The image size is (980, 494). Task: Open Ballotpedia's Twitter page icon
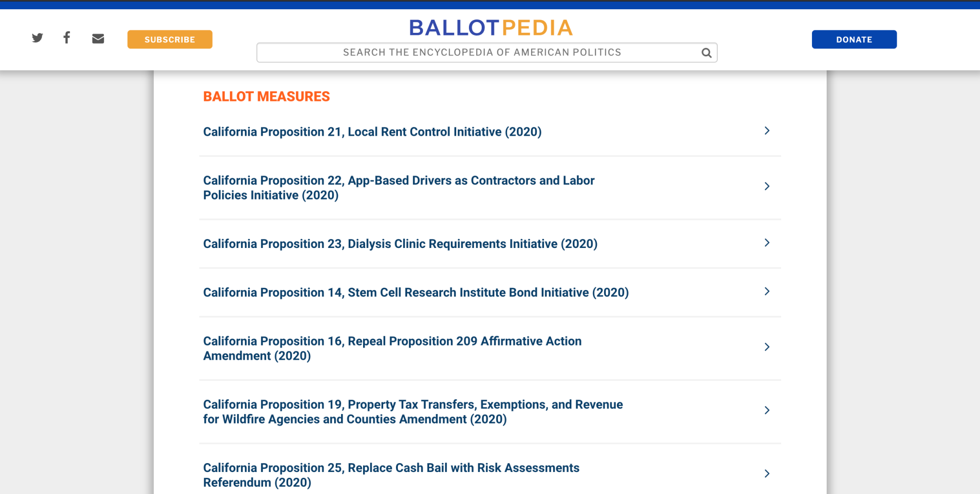(x=37, y=38)
